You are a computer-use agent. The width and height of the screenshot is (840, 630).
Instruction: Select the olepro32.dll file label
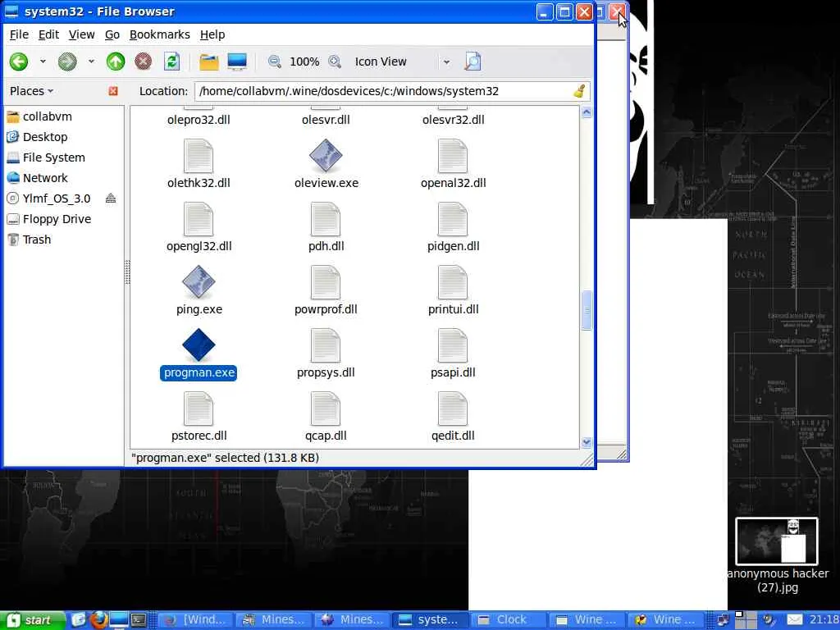[199, 120]
